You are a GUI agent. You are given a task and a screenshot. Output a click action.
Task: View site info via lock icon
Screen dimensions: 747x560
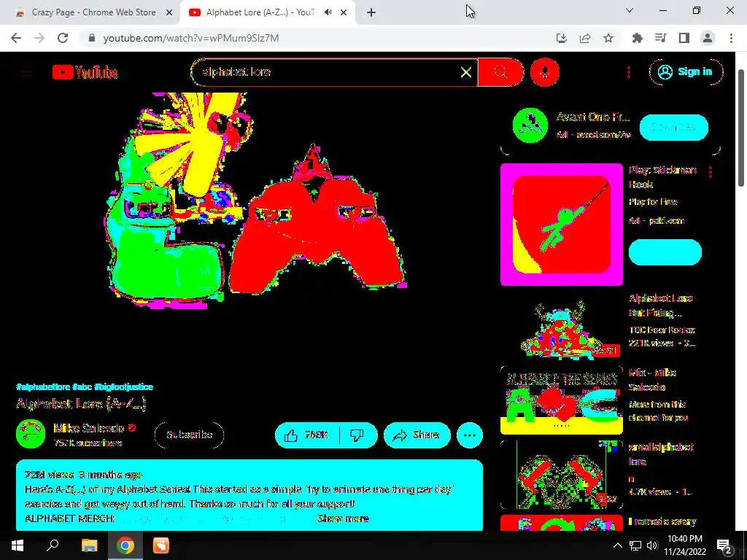92,38
